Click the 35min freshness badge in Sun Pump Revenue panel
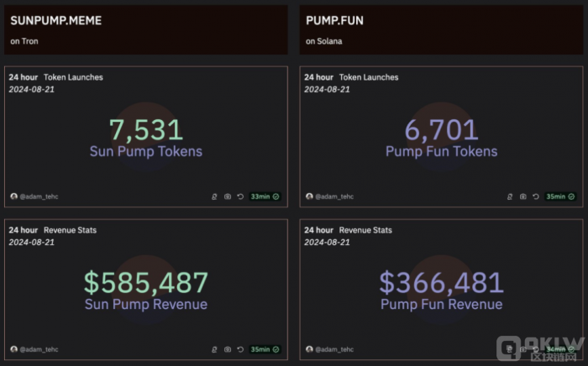Image resolution: width=588 pixels, height=366 pixels. [x=265, y=348]
